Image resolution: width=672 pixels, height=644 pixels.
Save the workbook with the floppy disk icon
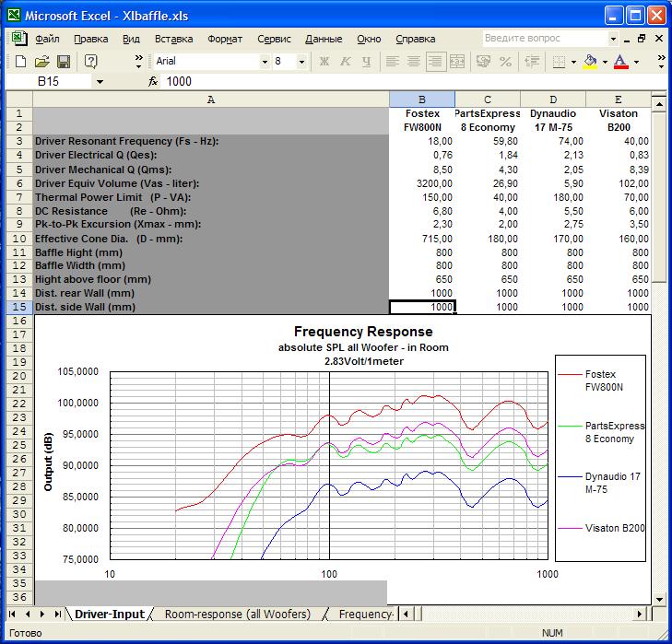64,62
